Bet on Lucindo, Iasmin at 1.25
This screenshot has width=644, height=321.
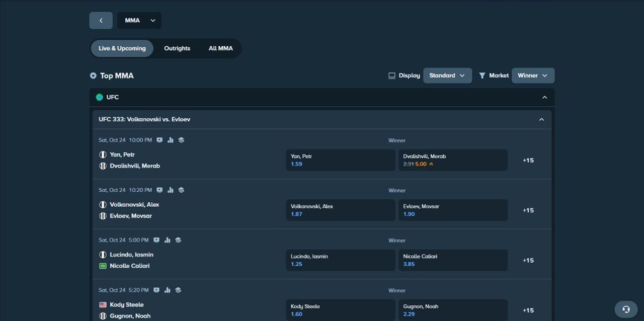341,260
